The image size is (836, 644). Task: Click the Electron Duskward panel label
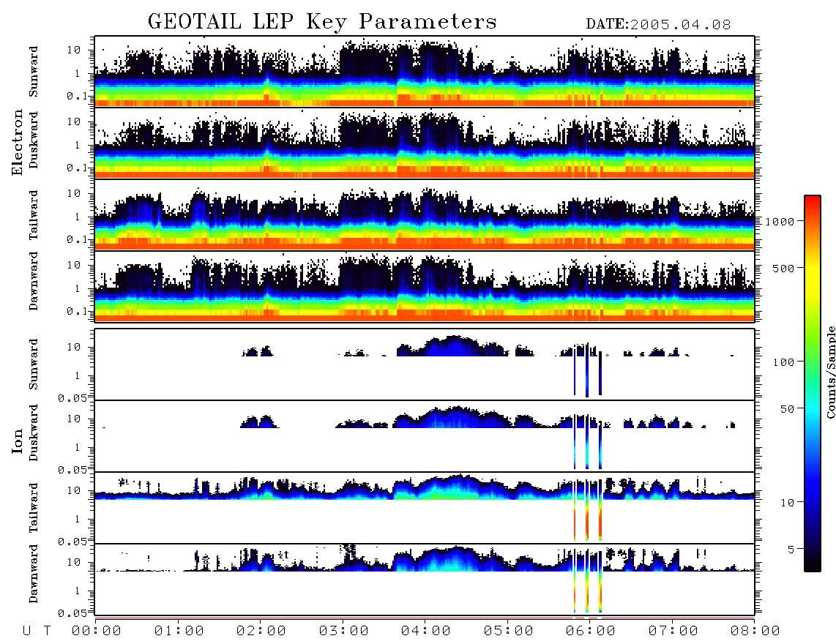pyautogui.click(x=34, y=140)
